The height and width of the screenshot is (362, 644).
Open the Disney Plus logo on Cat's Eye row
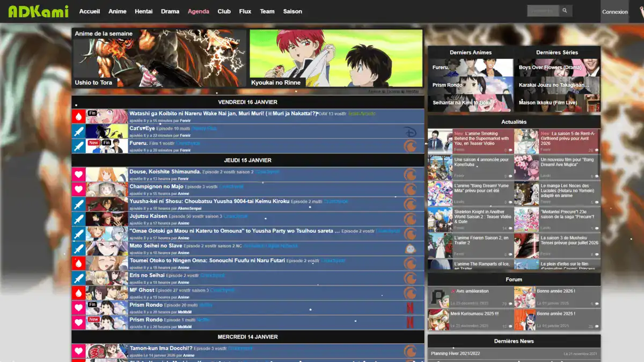click(410, 131)
